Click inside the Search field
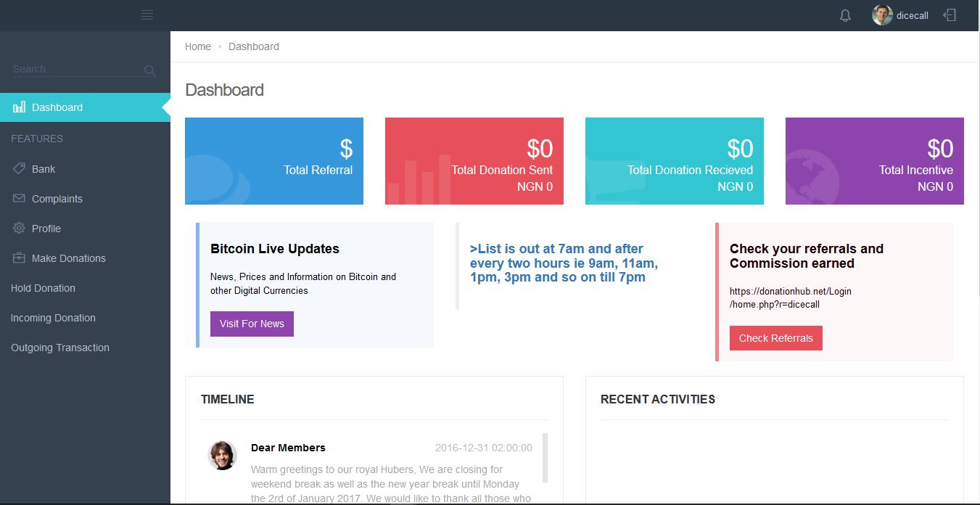 [73, 69]
